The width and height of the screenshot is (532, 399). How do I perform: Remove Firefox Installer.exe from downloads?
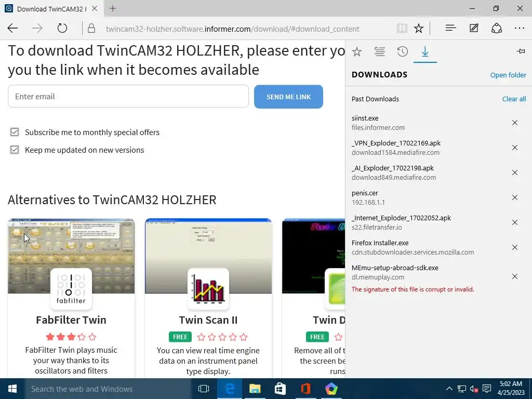click(x=515, y=247)
